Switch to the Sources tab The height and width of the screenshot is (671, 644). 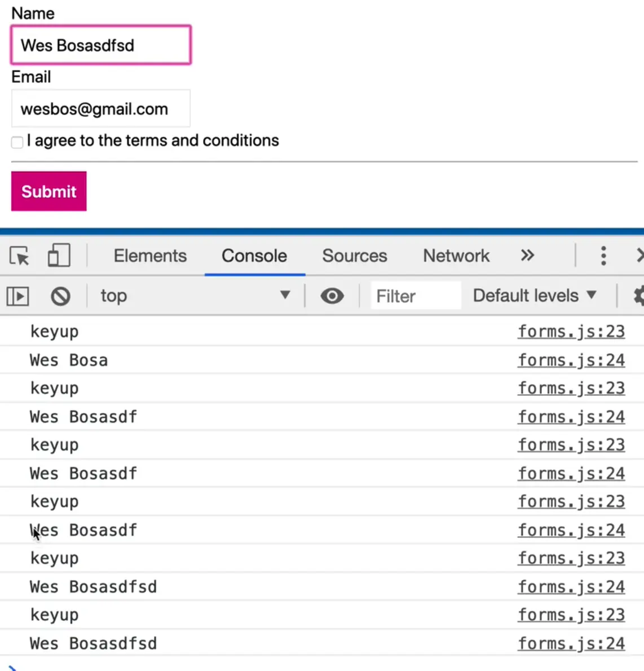[355, 256]
